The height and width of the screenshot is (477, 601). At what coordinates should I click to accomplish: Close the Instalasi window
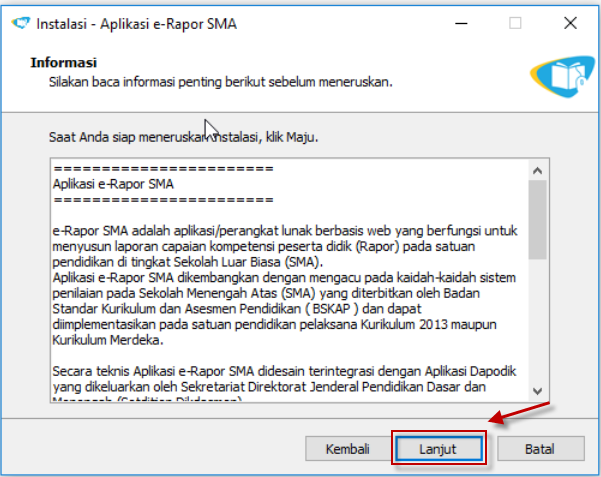coord(569,22)
